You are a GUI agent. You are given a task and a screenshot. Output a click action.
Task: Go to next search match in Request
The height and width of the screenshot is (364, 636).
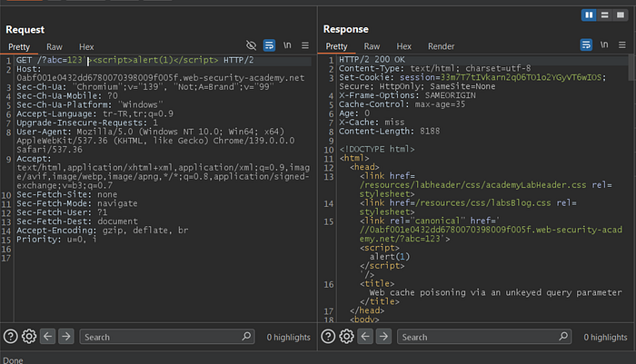point(66,337)
